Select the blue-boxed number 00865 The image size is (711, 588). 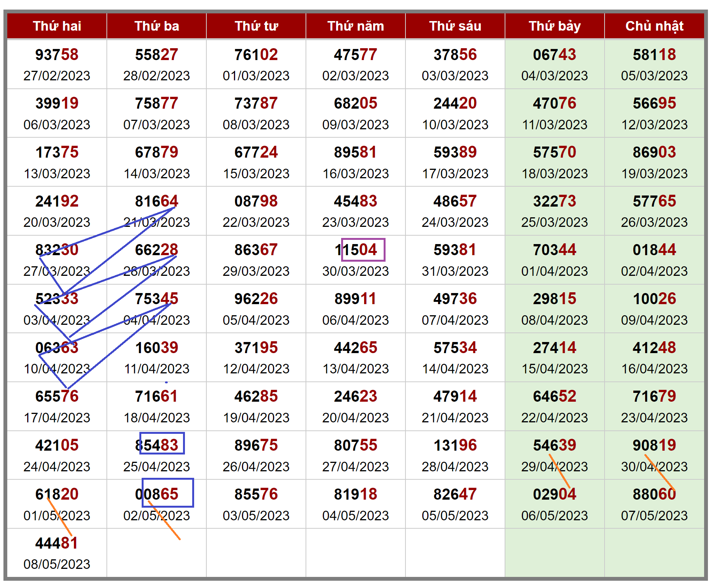coord(157,494)
